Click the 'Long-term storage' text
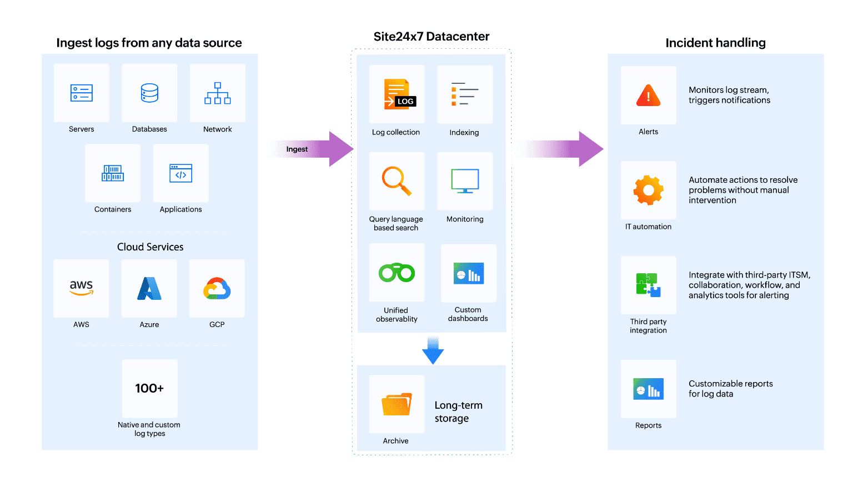868x487 pixels. click(x=459, y=411)
